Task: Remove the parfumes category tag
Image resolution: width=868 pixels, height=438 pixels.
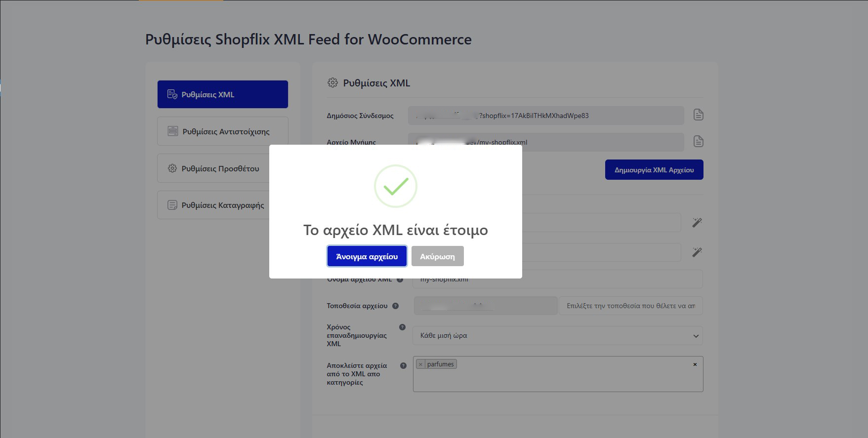Action: pos(420,364)
